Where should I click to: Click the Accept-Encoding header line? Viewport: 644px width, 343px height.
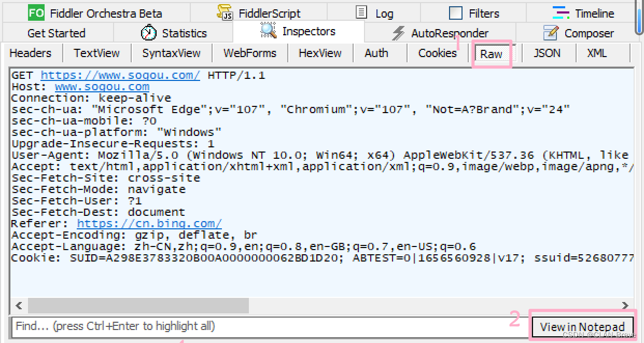(x=135, y=235)
